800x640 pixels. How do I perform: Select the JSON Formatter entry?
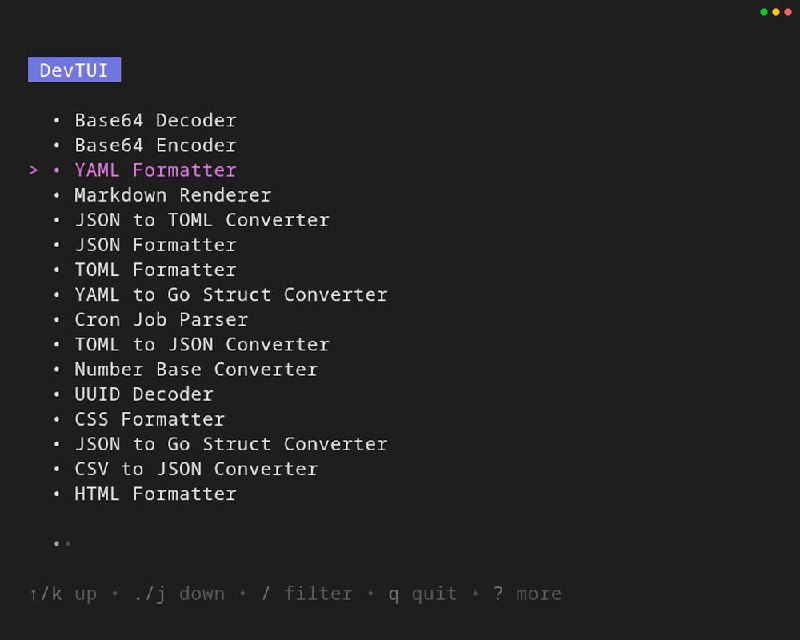pos(155,245)
